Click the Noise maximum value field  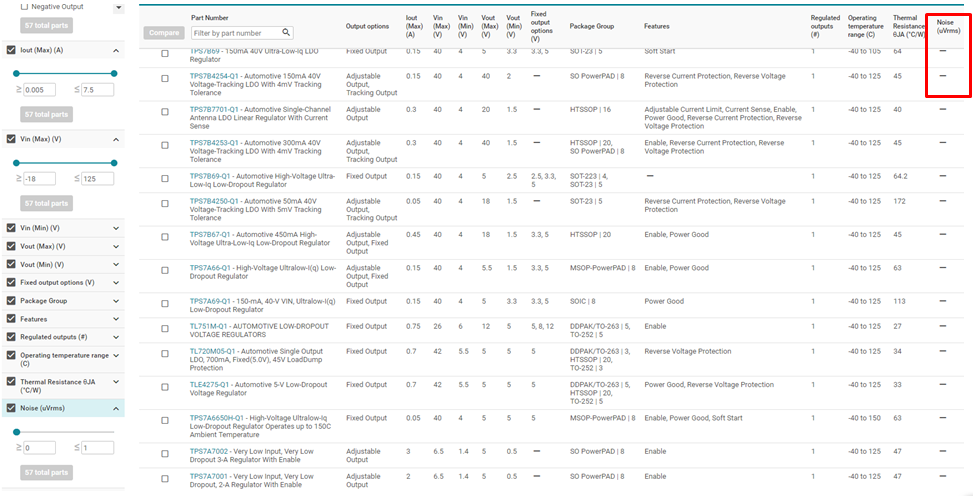pyautogui.click(x=97, y=448)
